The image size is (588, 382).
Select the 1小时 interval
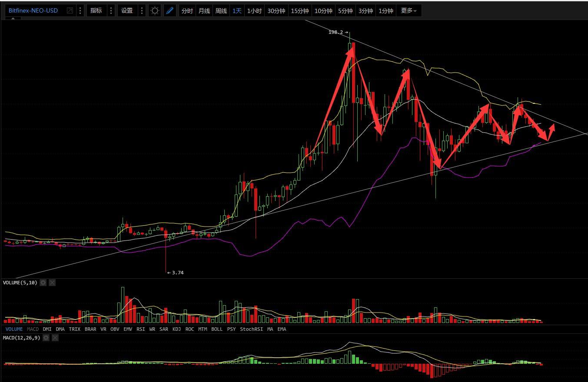click(254, 11)
